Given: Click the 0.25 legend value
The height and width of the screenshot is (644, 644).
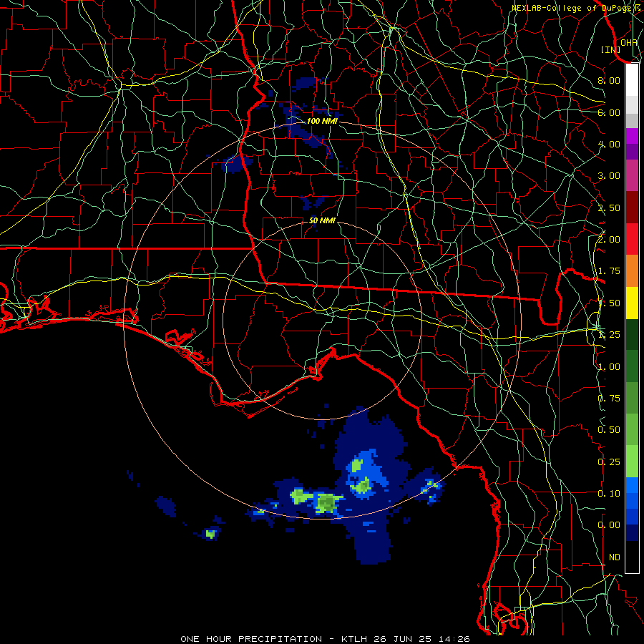Looking at the screenshot, I should (x=609, y=462).
